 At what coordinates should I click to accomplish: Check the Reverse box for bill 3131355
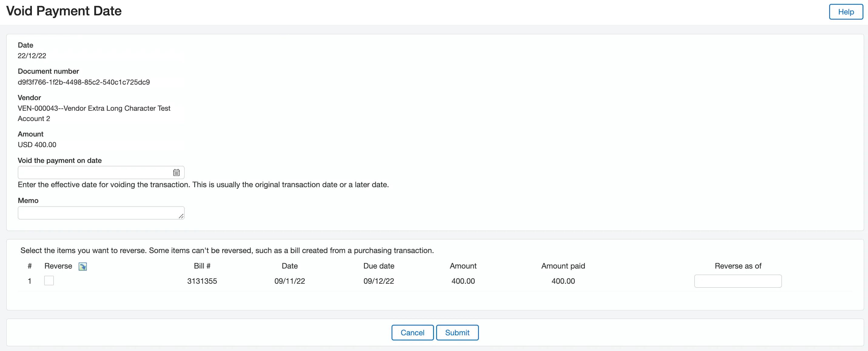tap(49, 281)
